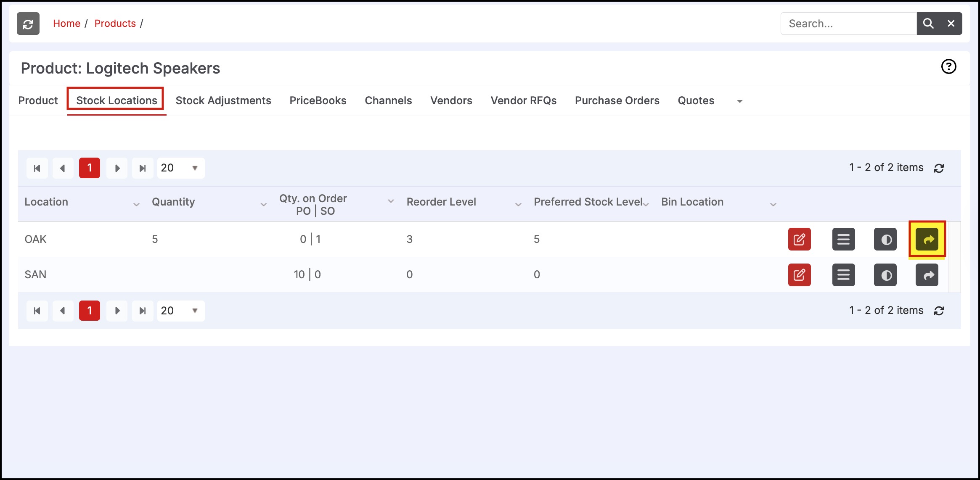Click inside the Search input field
This screenshot has width=980, height=480.
(849, 24)
